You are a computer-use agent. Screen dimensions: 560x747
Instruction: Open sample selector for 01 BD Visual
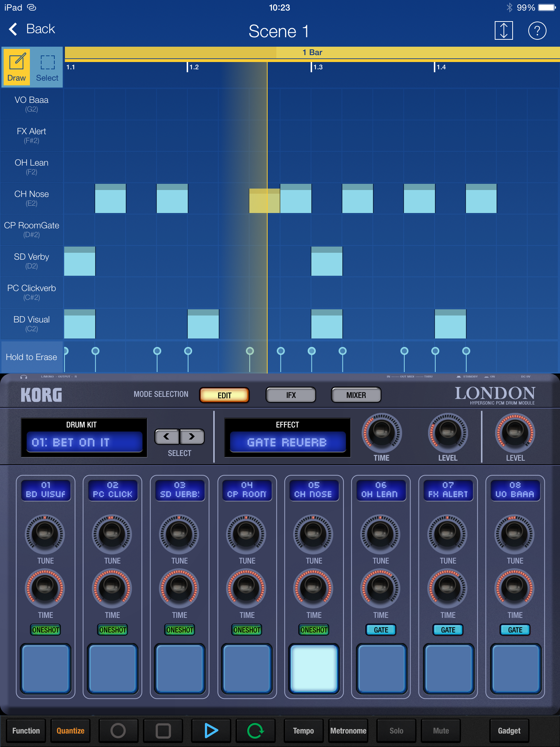(46, 490)
